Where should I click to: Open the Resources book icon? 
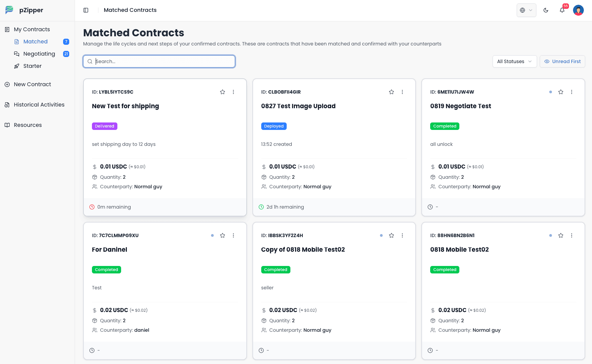pyautogui.click(x=7, y=125)
